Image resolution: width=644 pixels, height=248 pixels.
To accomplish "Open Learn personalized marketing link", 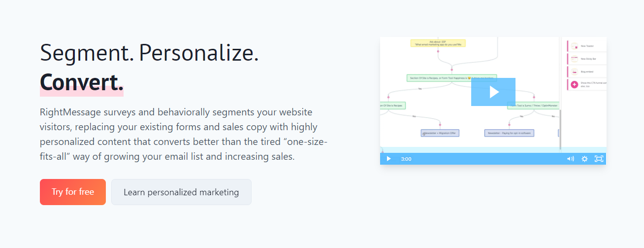I will (181, 192).
